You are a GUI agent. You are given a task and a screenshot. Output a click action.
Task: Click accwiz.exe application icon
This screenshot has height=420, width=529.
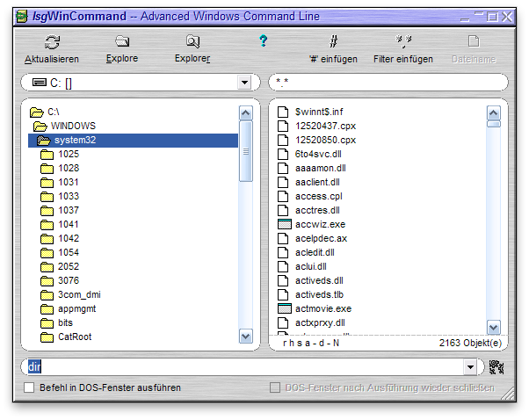point(284,224)
